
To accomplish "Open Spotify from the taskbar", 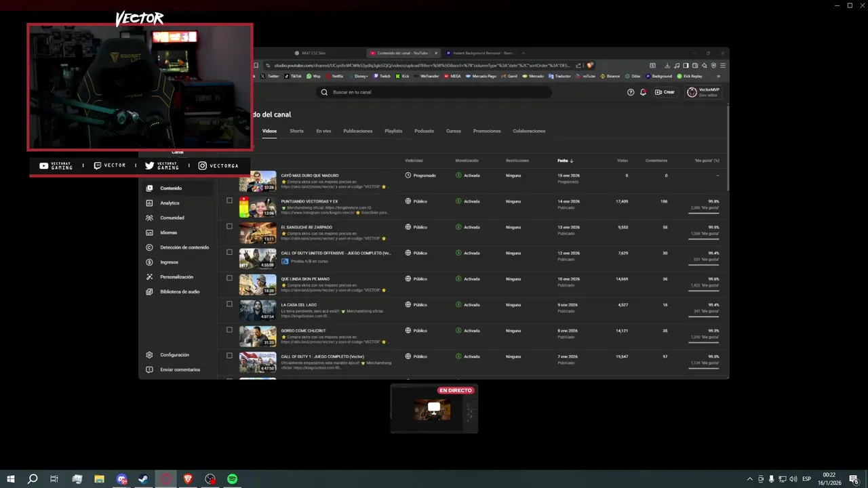I will coord(233,479).
